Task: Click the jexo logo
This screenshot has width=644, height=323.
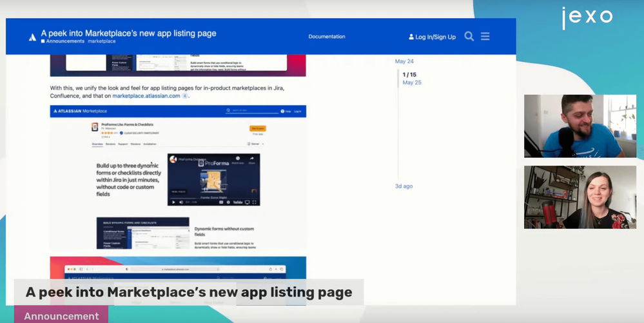Action: click(x=587, y=17)
